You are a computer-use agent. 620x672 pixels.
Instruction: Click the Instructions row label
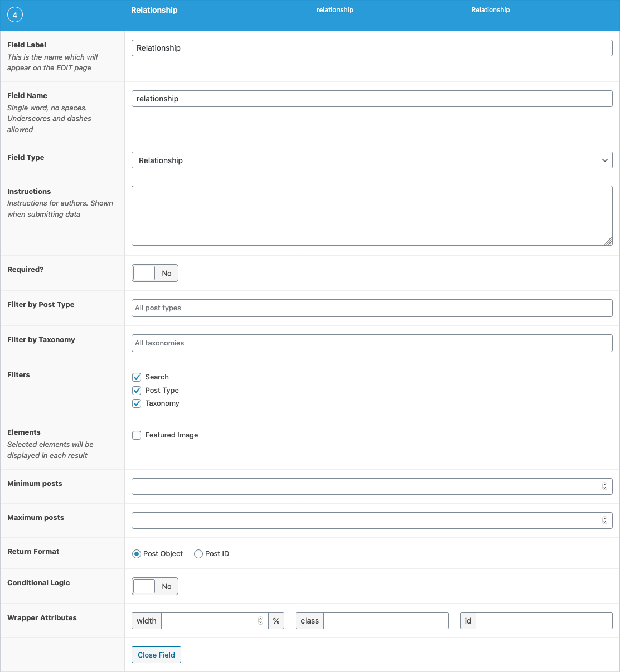click(x=29, y=192)
